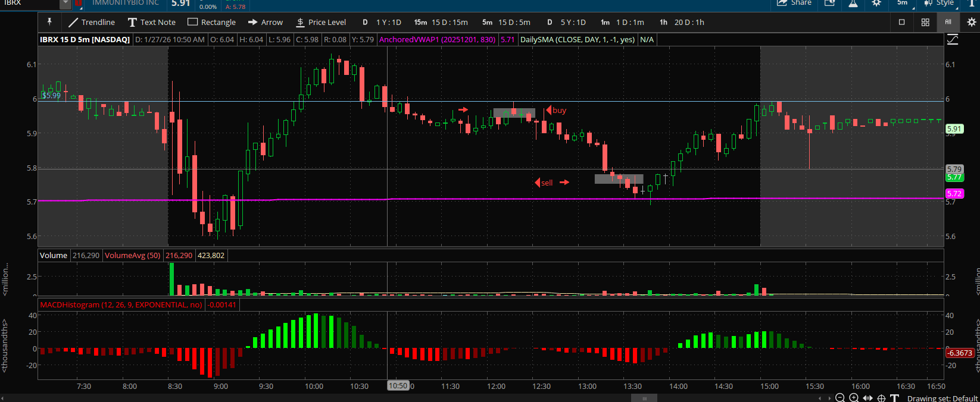
Task: Click the horizontal chart scrollbar thumb
Action: (x=644, y=398)
